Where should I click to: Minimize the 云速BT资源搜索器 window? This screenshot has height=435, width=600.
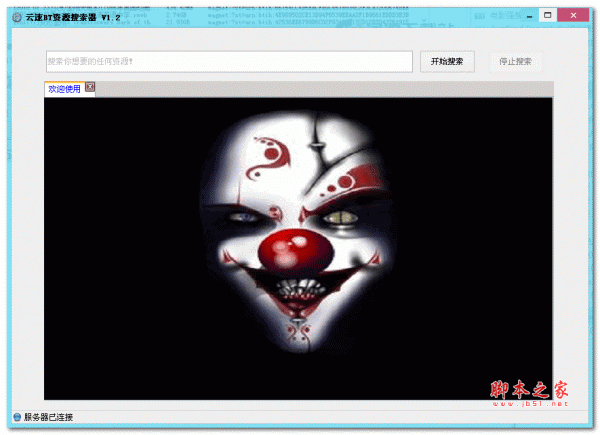tap(529, 16)
